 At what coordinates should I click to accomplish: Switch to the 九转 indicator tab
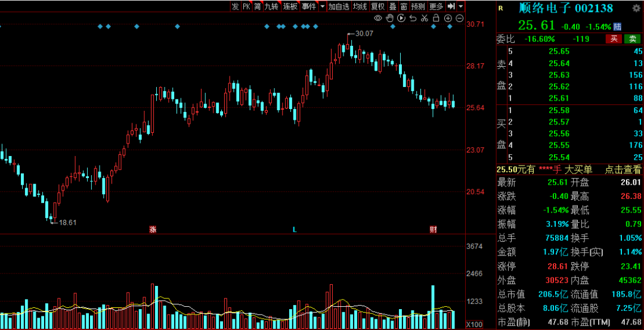271,6
